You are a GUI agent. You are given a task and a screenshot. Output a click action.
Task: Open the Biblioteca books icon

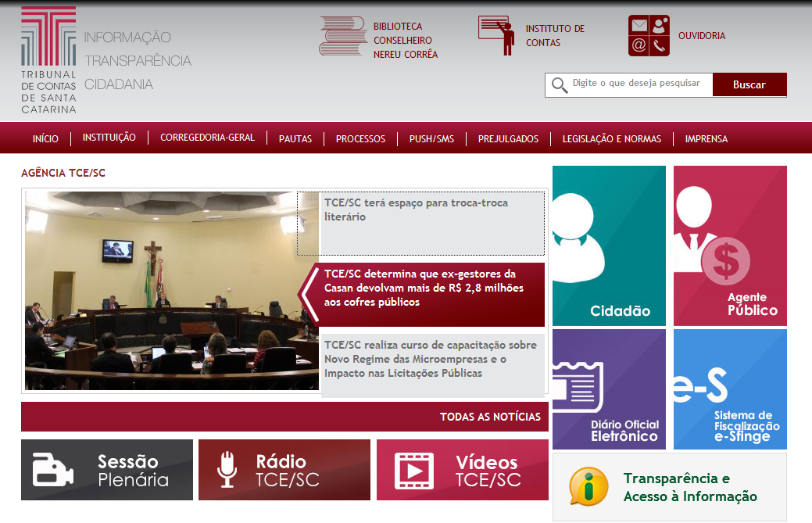coord(343,36)
